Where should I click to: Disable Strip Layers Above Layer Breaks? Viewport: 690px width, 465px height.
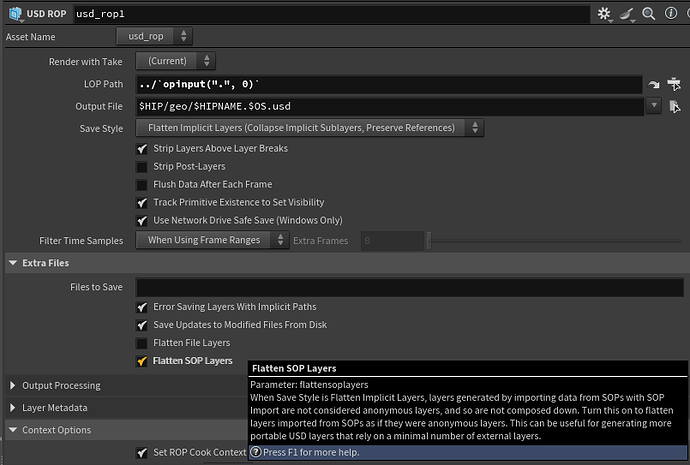pos(143,149)
